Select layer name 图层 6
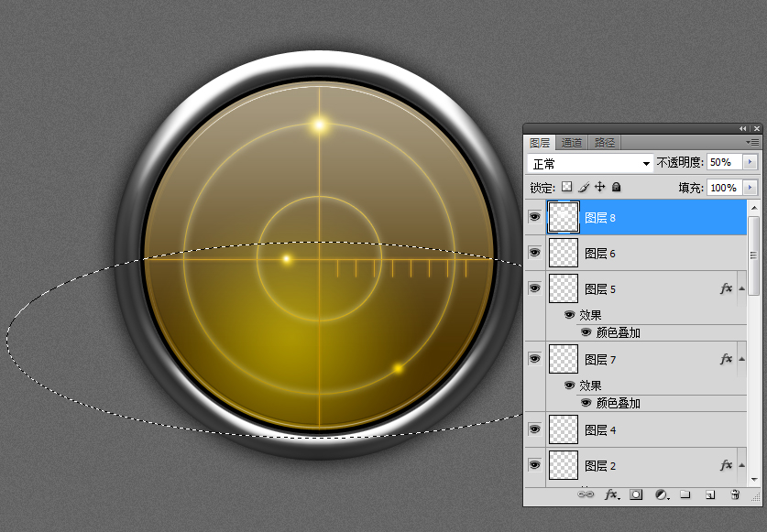The height and width of the screenshot is (532, 767). [600, 254]
